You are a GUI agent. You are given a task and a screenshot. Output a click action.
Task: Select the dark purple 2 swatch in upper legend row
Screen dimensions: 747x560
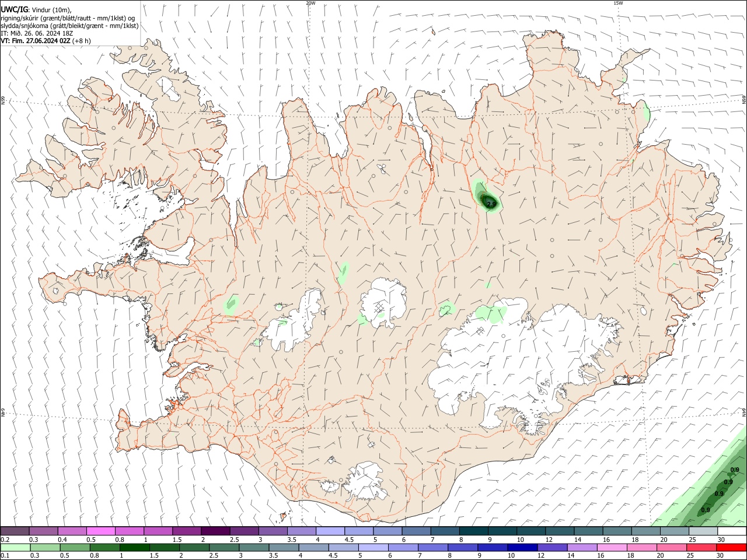215,531
